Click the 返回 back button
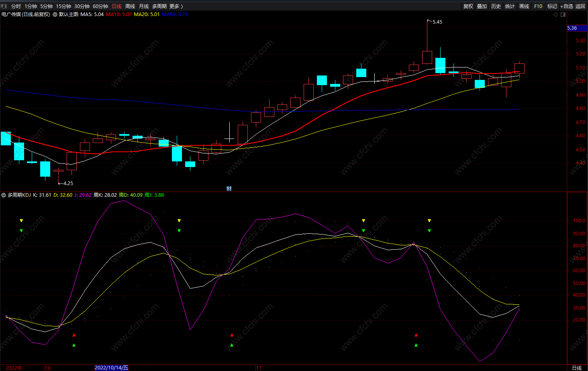 [x=580, y=6]
